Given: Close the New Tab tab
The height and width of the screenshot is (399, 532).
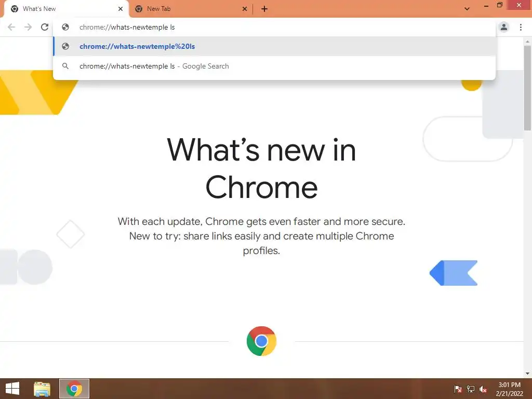Looking at the screenshot, I should (x=245, y=9).
